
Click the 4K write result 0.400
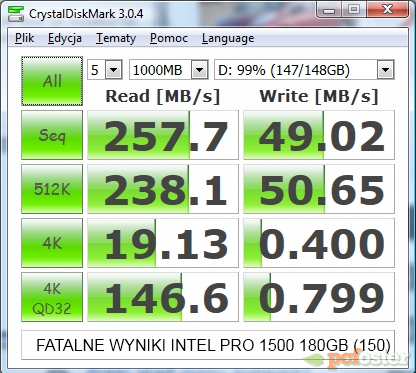(319, 243)
